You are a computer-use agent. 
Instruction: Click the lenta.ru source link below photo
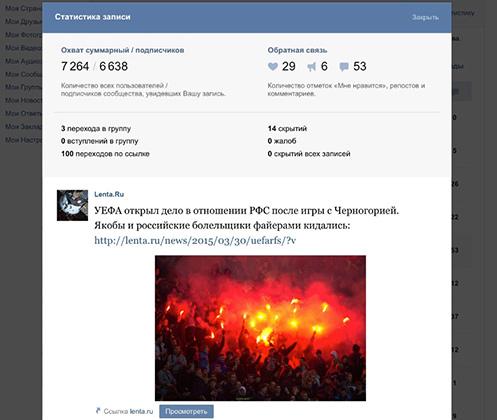coord(141,411)
